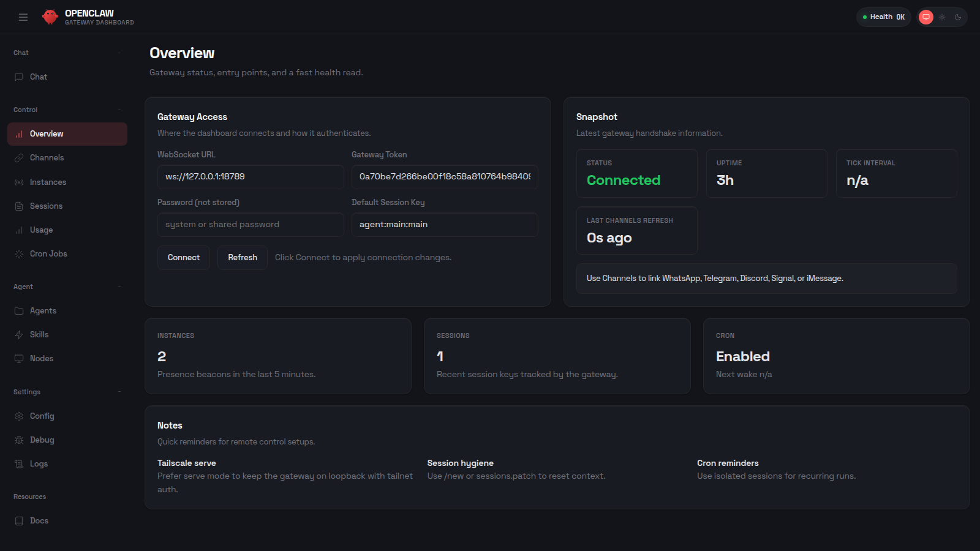Click the Logs icon in Settings section
This screenshot has width=980, height=551.
pyautogui.click(x=19, y=463)
